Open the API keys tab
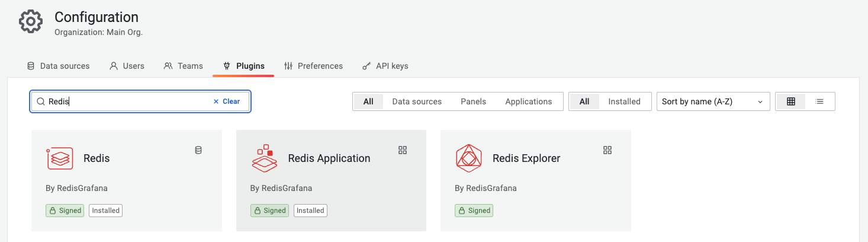Screen dimensions: 868x242 (x=385, y=66)
